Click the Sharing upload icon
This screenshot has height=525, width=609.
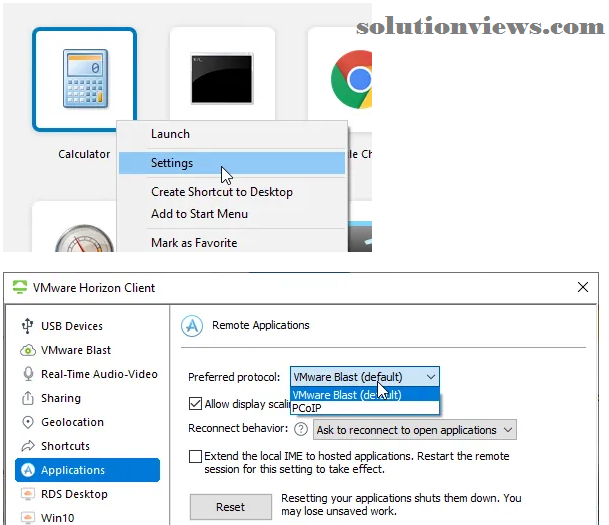click(28, 398)
